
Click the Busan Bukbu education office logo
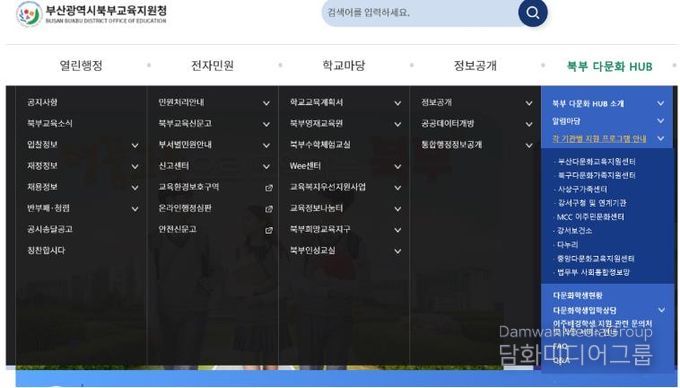coord(92,14)
